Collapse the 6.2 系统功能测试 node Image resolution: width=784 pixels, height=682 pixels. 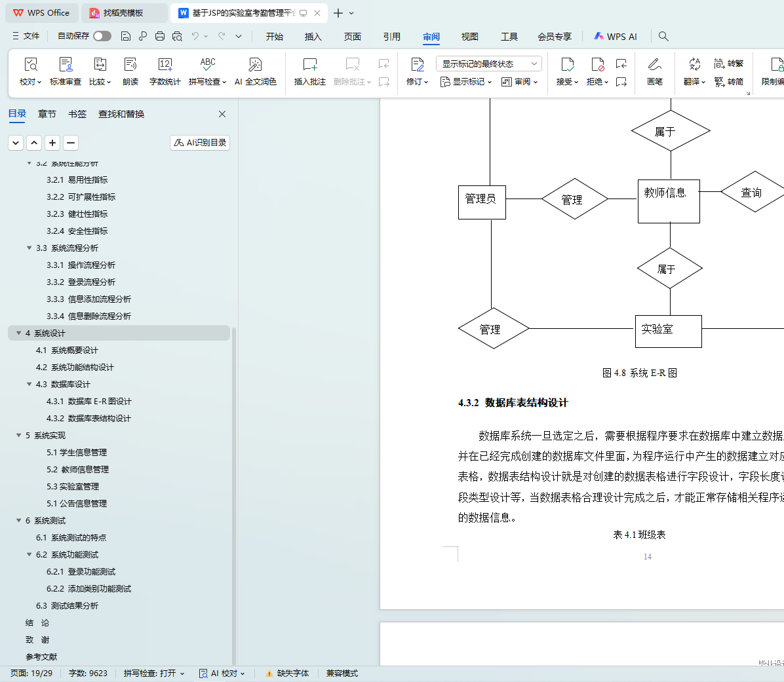click(29, 555)
